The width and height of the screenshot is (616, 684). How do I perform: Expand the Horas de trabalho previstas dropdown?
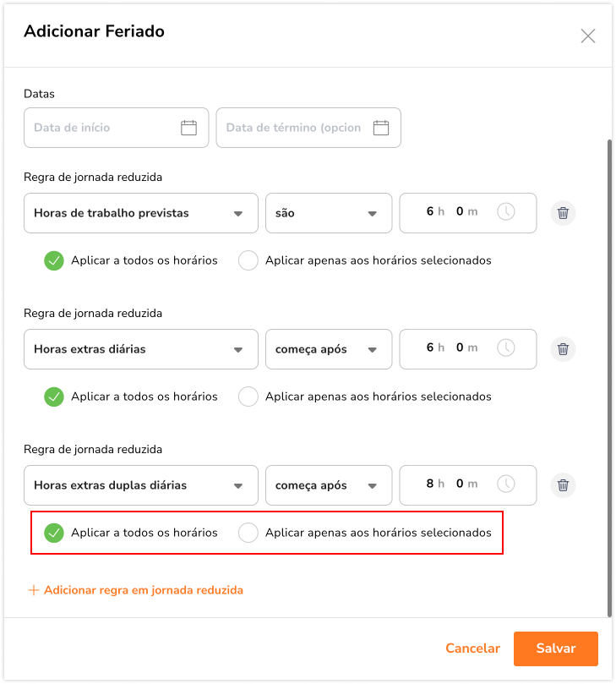[x=141, y=213]
